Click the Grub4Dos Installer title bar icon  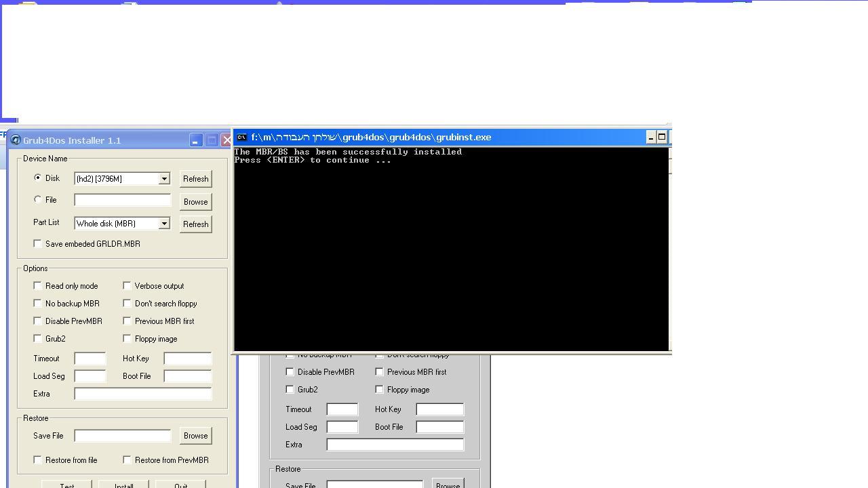click(16, 140)
